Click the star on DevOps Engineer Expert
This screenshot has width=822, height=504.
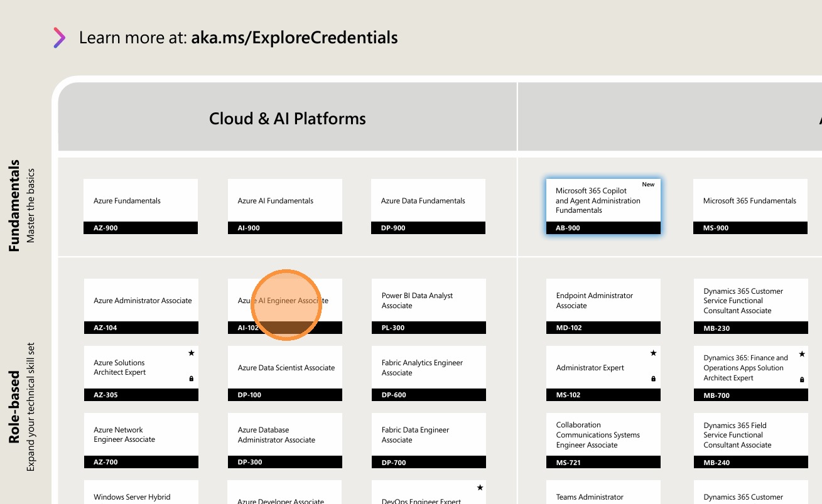[x=480, y=487]
